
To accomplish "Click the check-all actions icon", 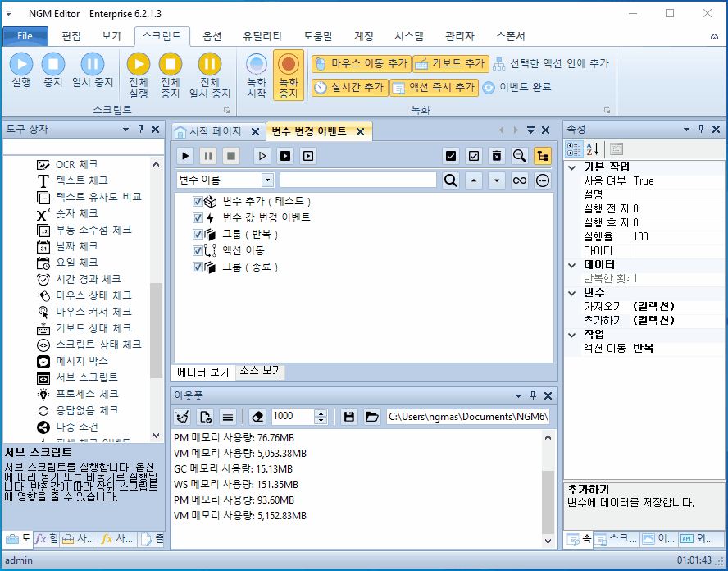I will (451, 156).
